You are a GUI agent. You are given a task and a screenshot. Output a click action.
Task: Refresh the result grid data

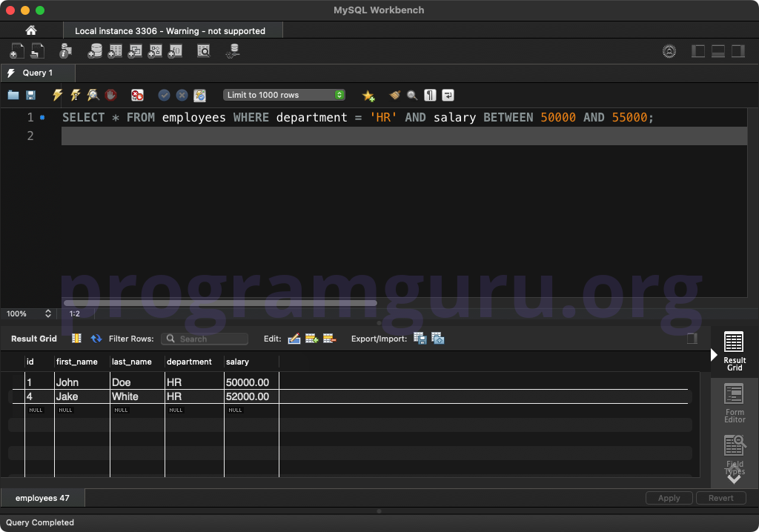(x=96, y=339)
